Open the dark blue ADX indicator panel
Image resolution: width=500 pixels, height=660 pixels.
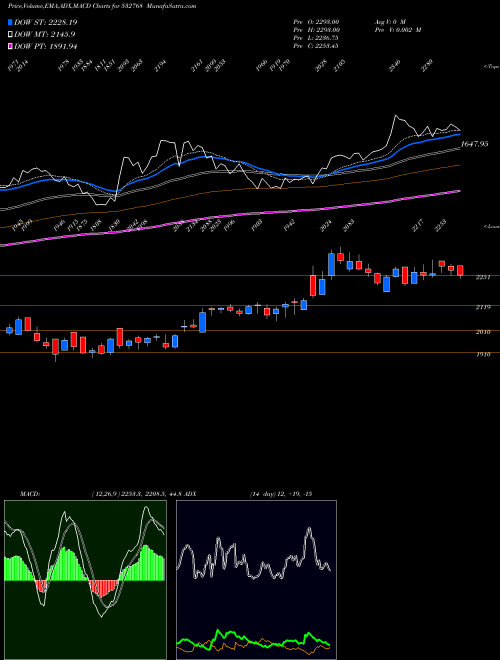256,580
